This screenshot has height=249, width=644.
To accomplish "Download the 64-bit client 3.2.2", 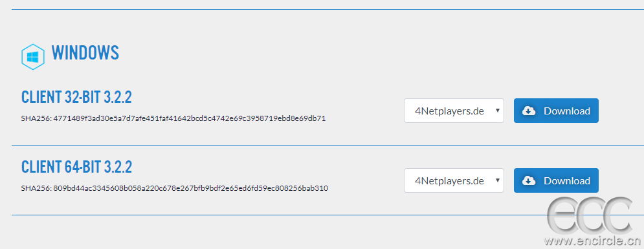I will pos(556,180).
